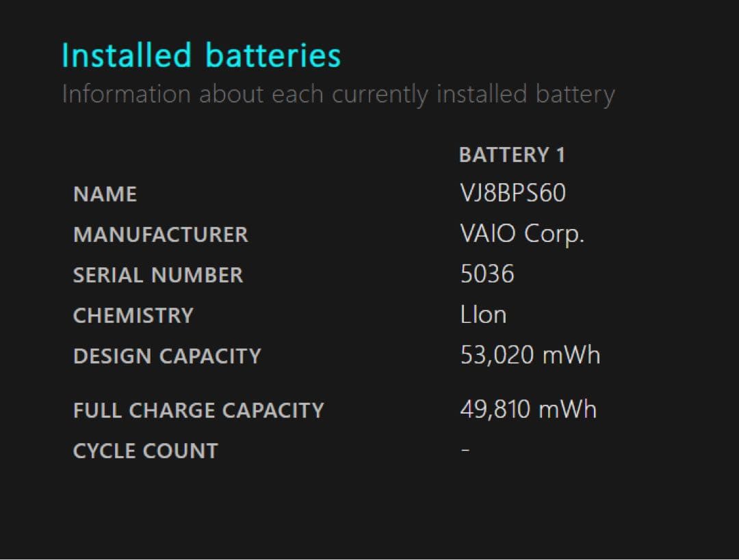The image size is (739, 560).
Task: Click the CYCLE COUNT row label
Action: (x=146, y=451)
